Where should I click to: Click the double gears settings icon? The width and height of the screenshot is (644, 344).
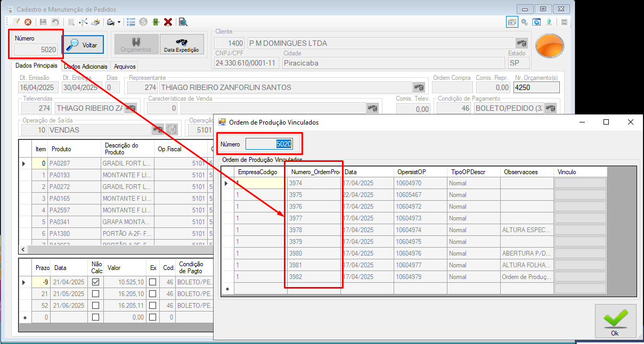click(524, 22)
